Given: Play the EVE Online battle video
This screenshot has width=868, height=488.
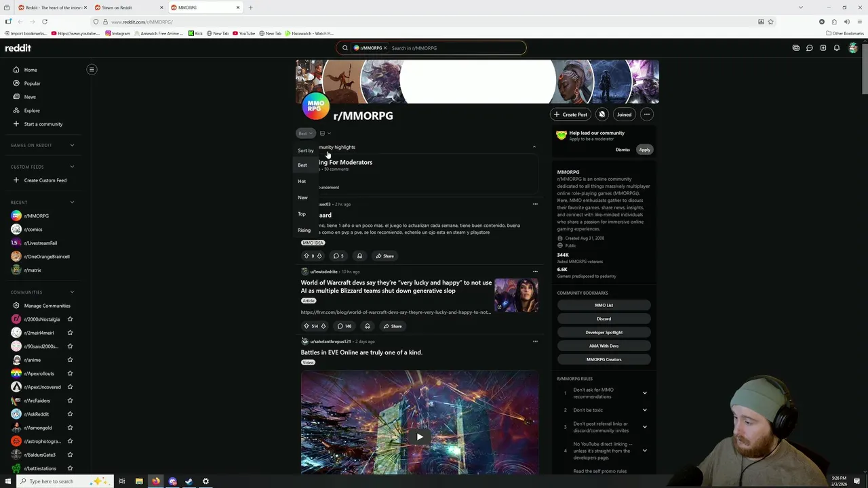Looking at the screenshot, I should click(x=420, y=437).
